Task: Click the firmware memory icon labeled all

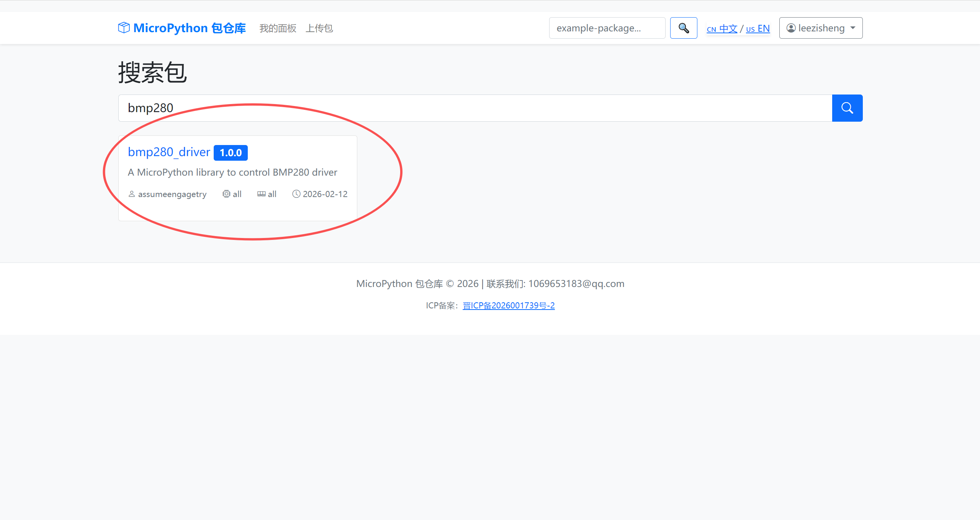Action: pos(261,194)
